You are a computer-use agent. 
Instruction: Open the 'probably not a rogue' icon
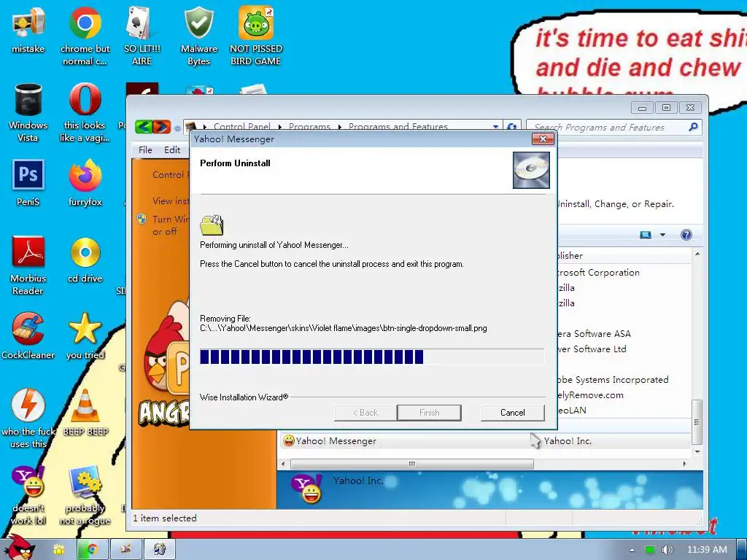[x=85, y=495]
